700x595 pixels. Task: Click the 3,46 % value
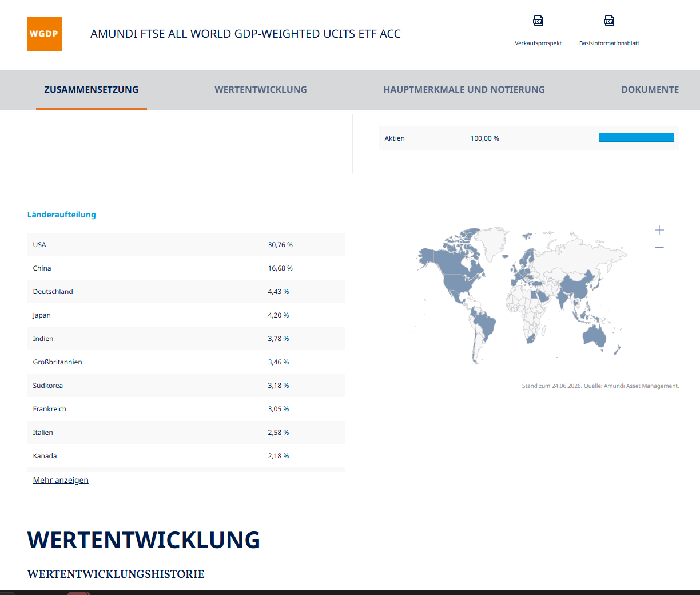tap(279, 362)
